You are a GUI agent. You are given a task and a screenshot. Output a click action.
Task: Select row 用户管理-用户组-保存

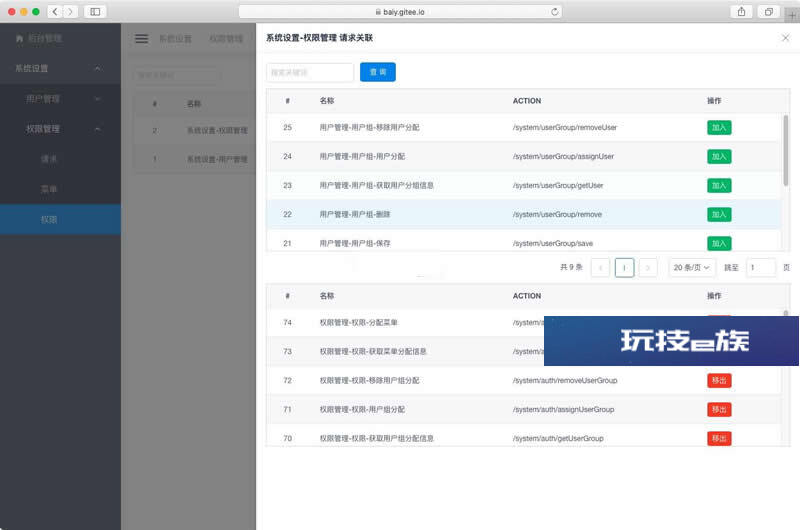(x=524, y=241)
